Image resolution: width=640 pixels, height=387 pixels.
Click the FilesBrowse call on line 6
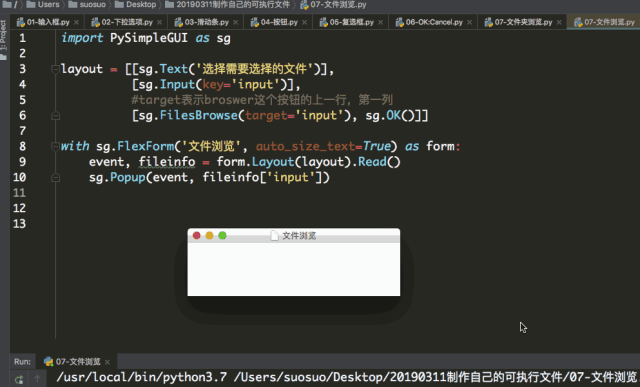pos(199,116)
